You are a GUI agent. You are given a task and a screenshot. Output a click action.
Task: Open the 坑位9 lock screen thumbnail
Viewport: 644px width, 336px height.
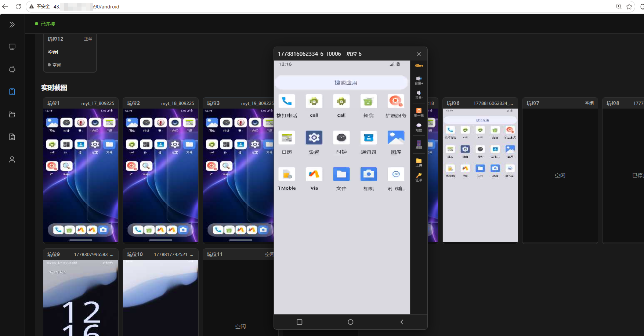pos(81,298)
